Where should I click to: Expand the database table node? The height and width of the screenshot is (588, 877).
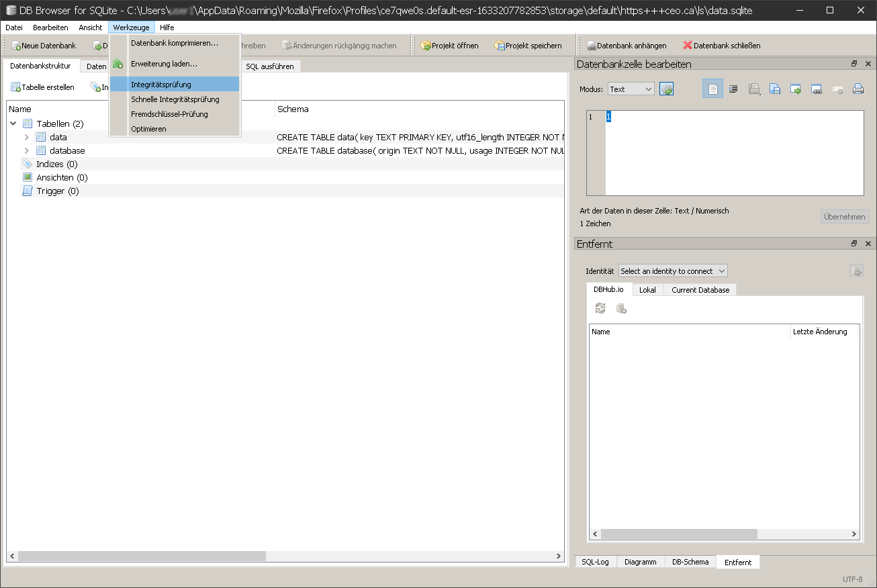(x=27, y=150)
